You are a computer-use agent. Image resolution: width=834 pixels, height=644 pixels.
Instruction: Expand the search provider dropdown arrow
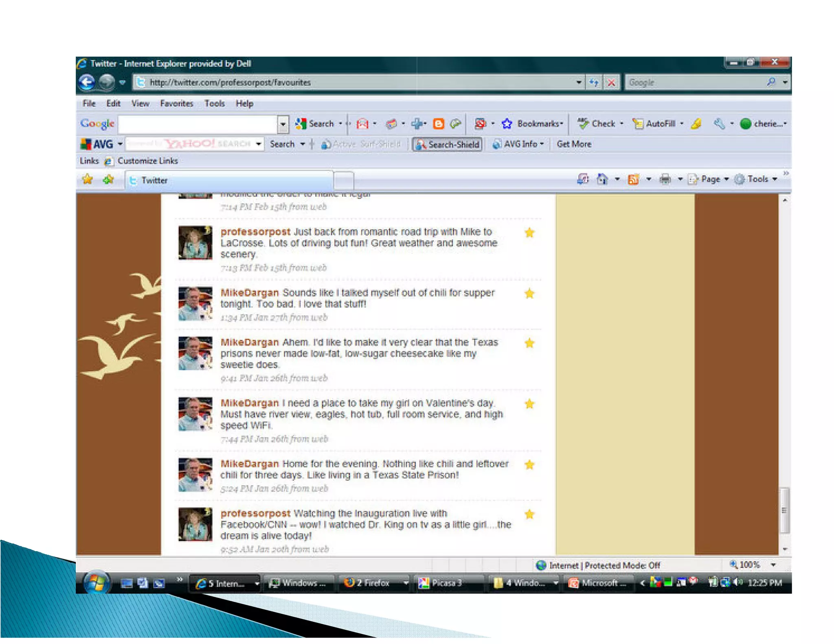(785, 82)
